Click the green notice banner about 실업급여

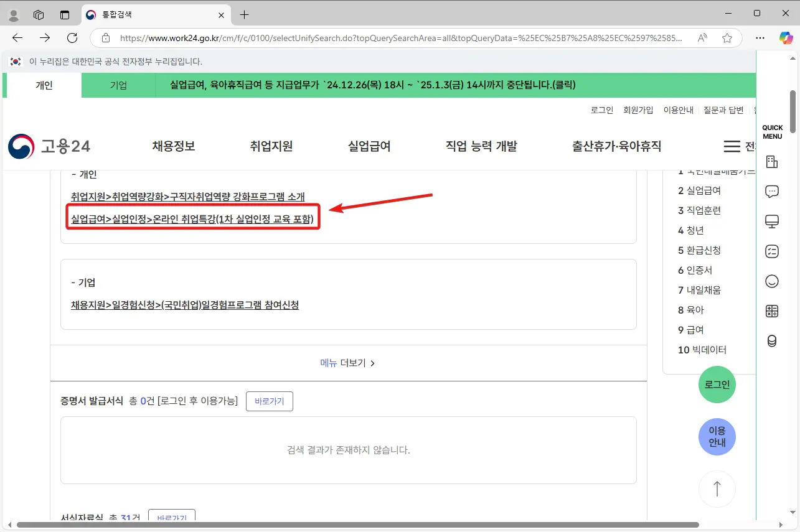373,85
